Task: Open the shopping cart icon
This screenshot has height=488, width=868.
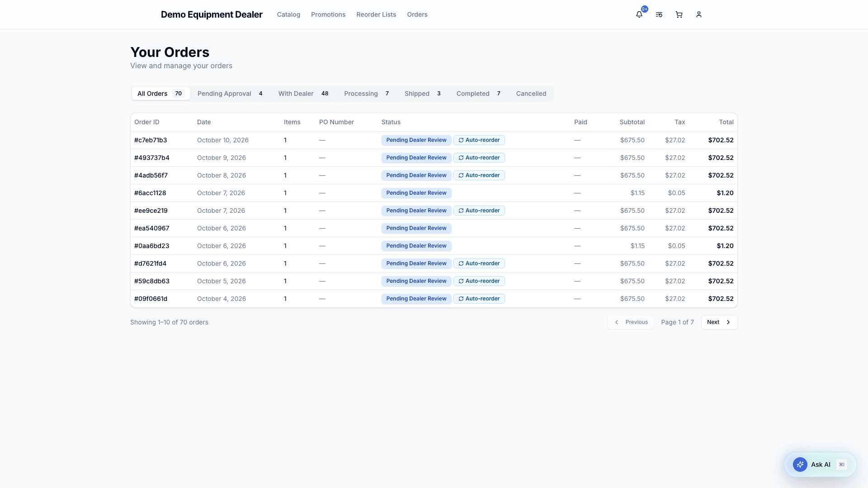Action: tap(679, 14)
